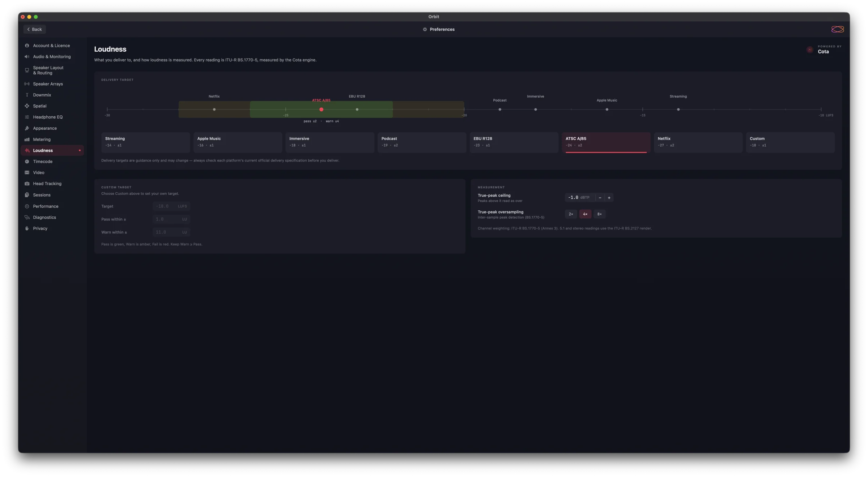Click the Timecode clock icon

point(27,162)
